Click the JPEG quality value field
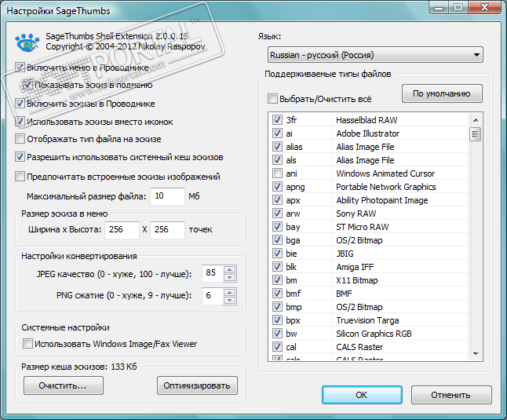 pos(213,273)
